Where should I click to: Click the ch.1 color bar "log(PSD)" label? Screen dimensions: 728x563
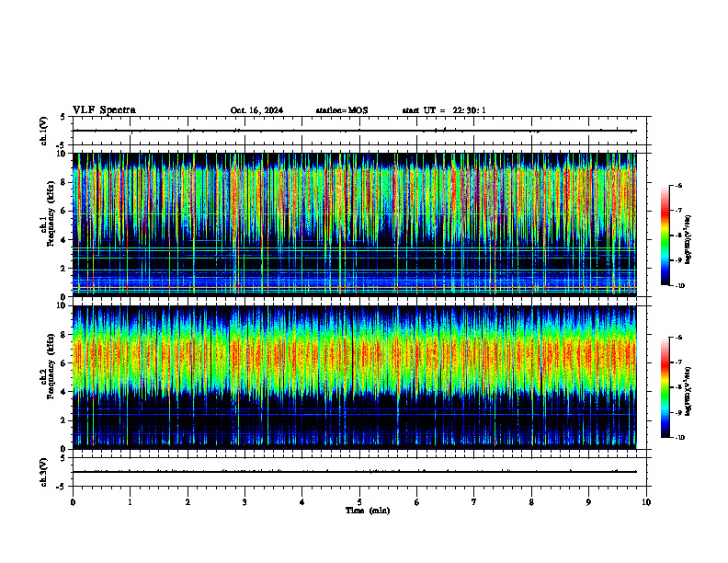click(x=688, y=239)
